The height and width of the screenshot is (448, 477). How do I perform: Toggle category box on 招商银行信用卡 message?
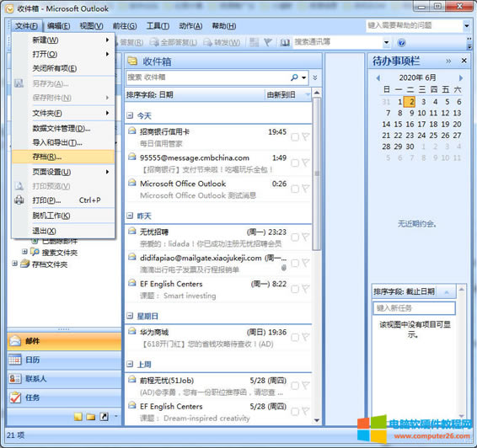(294, 137)
